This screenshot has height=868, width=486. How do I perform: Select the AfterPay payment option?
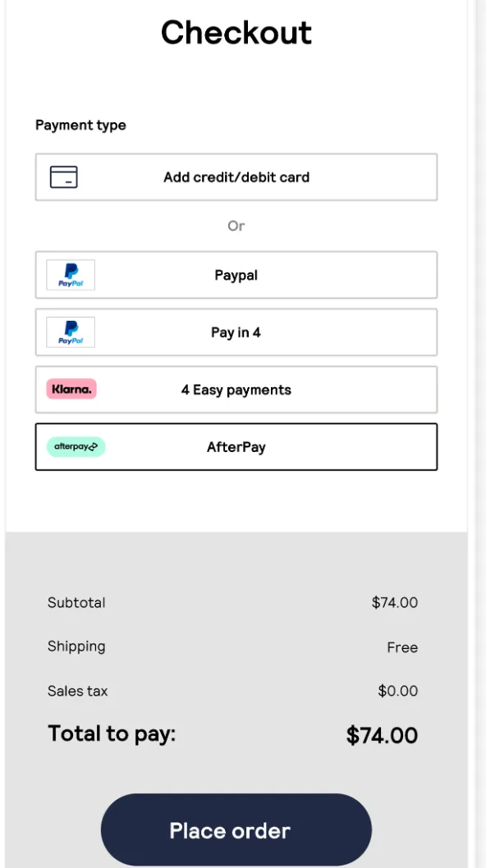point(236,447)
